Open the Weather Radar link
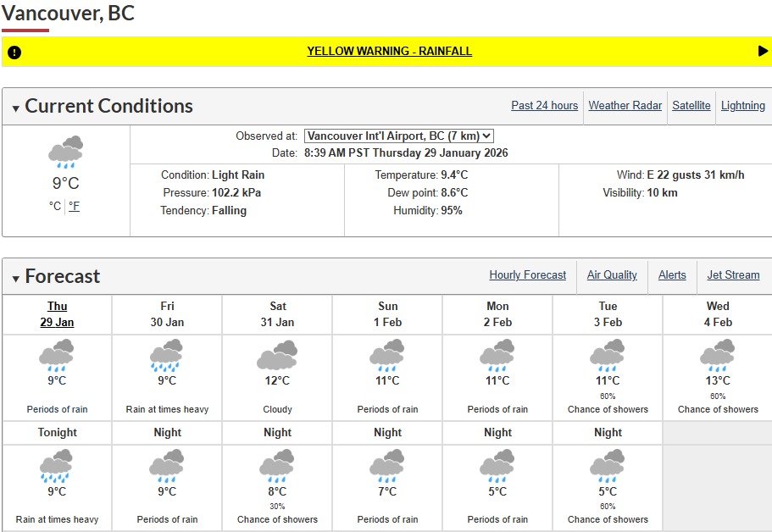 click(625, 106)
